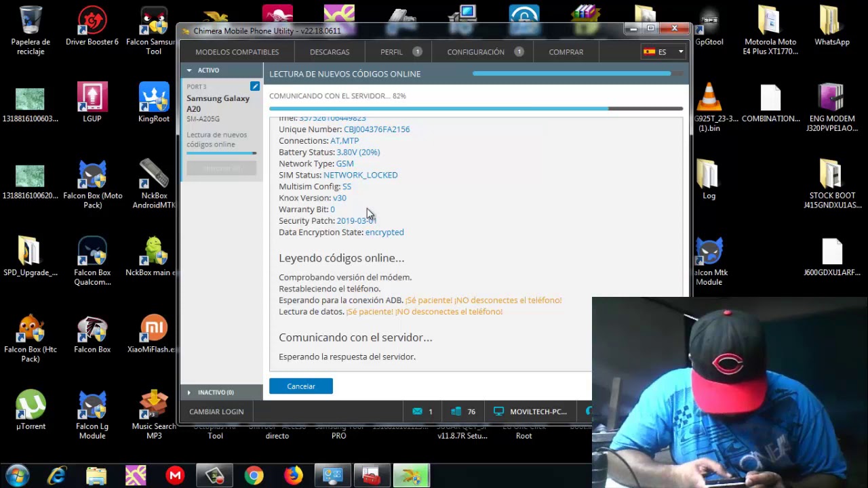The height and width of the screenshot is (488, 868).
Task: Launch Firefox from the taskbar
Action: coord(293,476)
